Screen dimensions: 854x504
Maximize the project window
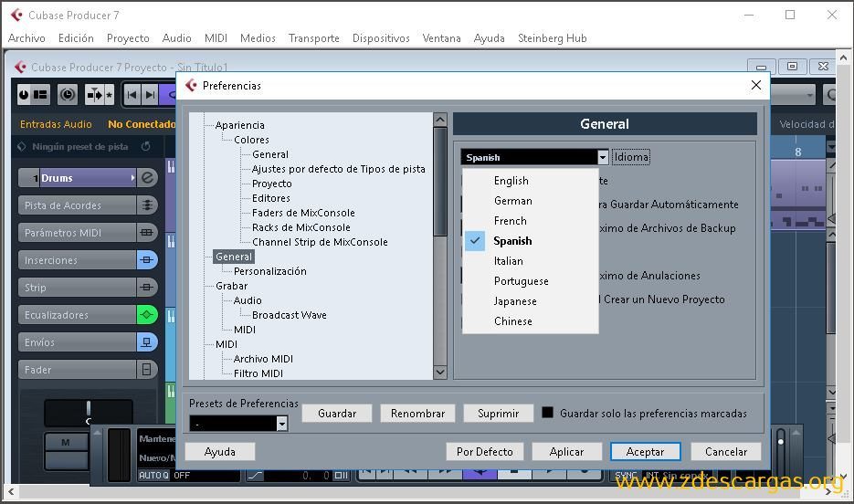tap(792, 67)
